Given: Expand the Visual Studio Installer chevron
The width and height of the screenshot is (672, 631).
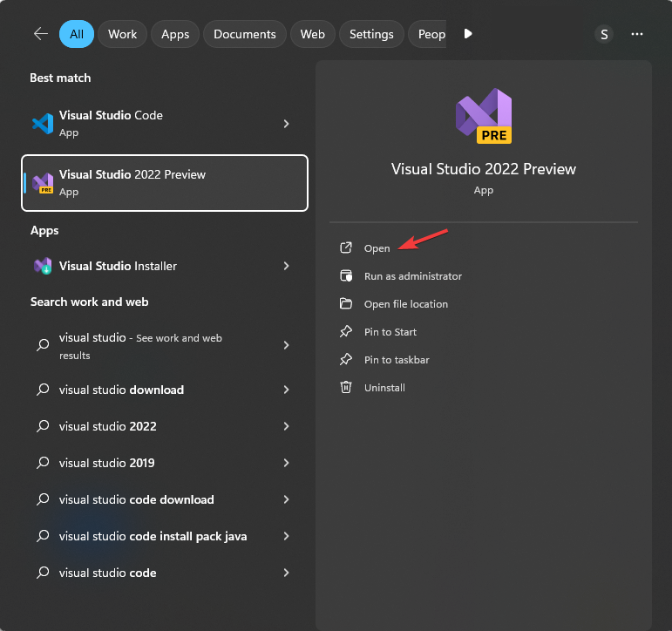Looking at the screenshot, I should 286,266.
